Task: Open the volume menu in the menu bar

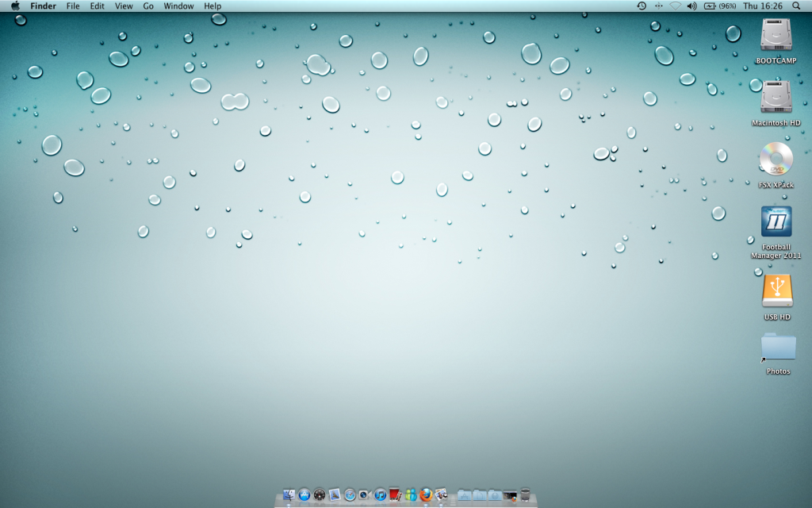Action: click(691, 6)
